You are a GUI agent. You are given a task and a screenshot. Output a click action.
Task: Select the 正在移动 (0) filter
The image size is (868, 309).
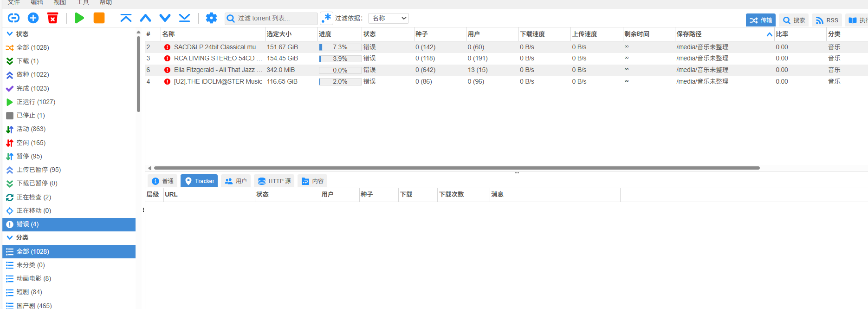click(69, 210)
